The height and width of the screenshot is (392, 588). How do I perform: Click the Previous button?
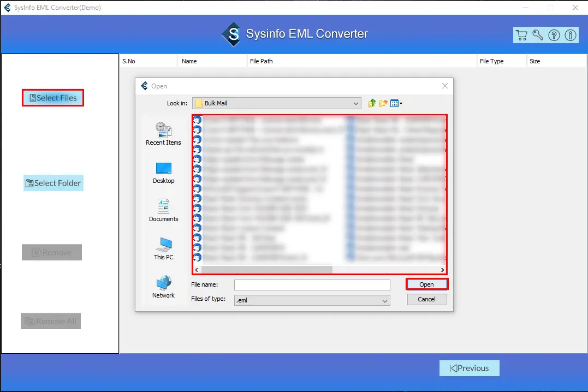pyautogui.click(x=469, y=368)
